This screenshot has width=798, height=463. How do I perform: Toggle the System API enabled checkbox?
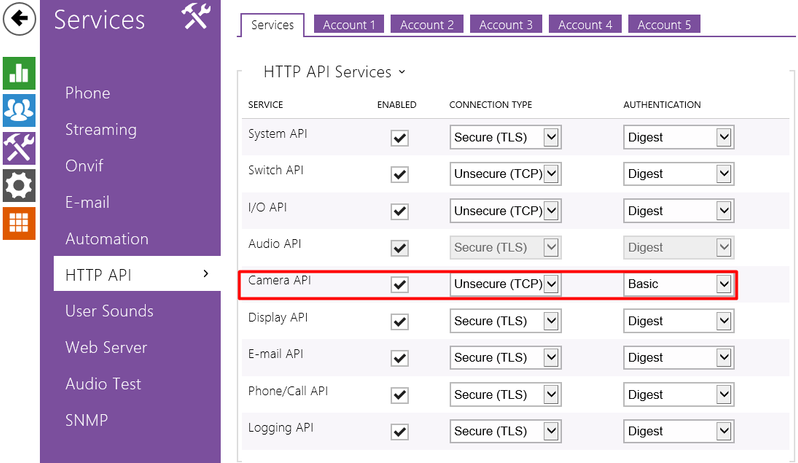400,138
